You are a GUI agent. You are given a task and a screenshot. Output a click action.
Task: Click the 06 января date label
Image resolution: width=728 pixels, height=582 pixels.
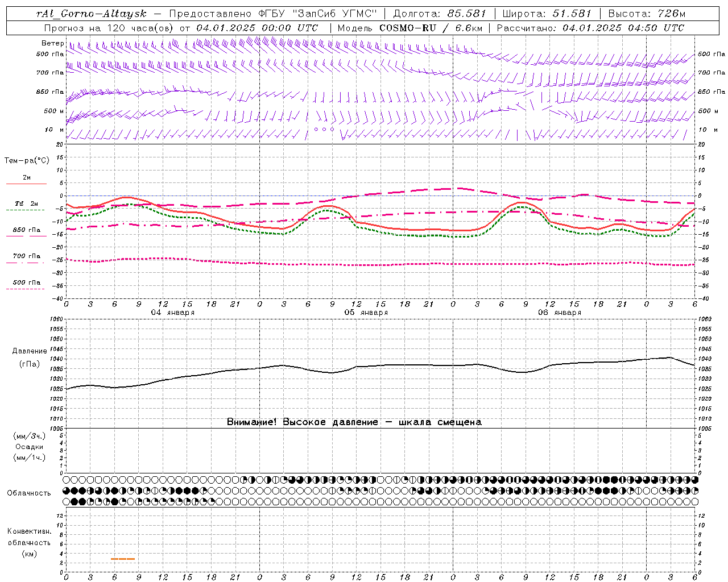tap(559, 312)
